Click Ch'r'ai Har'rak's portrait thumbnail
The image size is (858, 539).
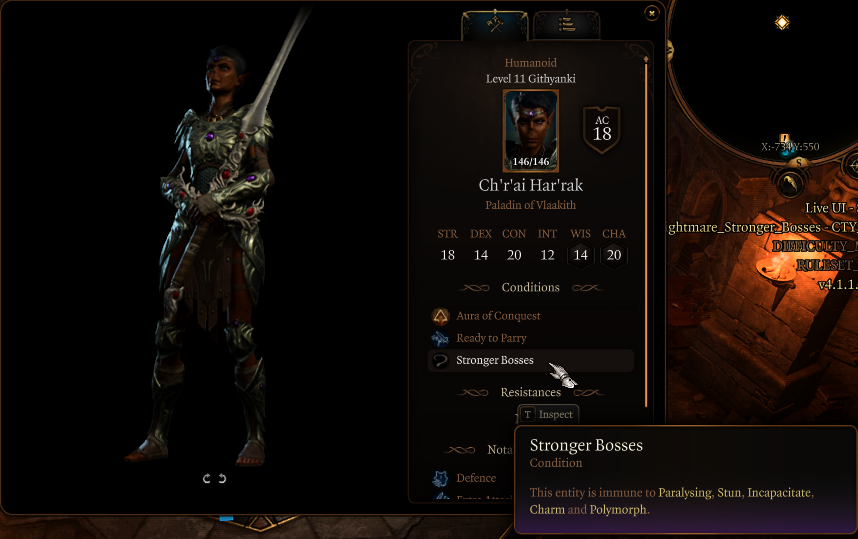pyautogui.click(x=530, y=131)
